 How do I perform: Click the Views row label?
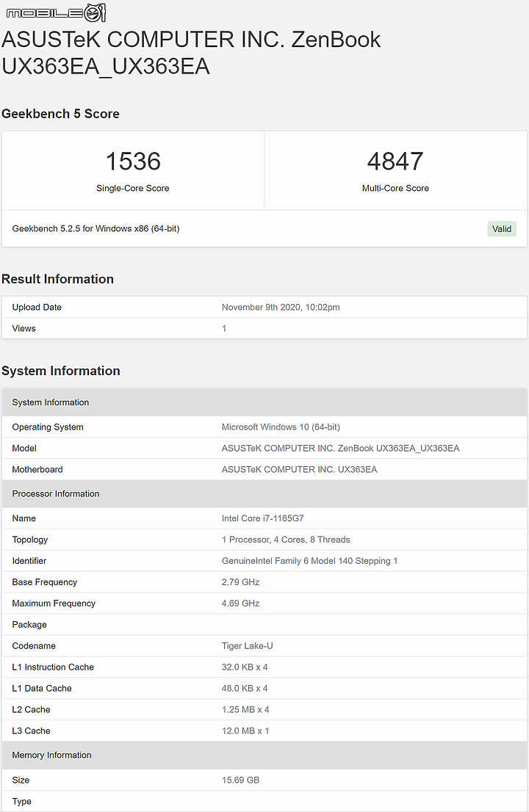pos(24,328)
